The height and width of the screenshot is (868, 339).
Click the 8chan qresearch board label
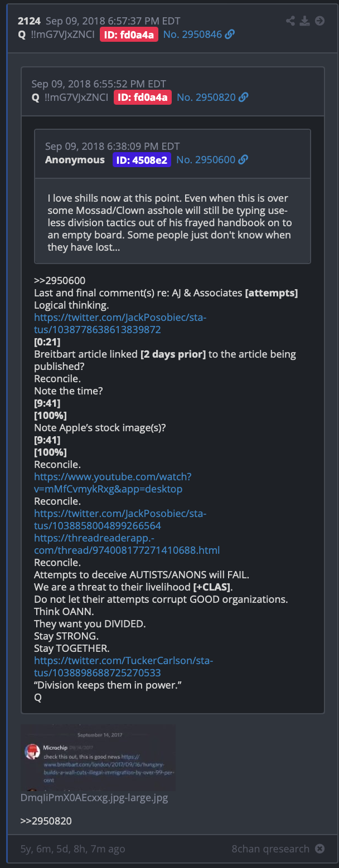point(270,849)
